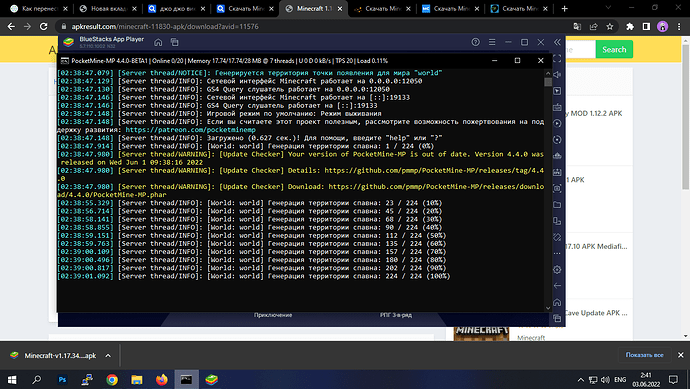Expand the download item options chevron
The image size is (690, 389).
tap(108, 356)
